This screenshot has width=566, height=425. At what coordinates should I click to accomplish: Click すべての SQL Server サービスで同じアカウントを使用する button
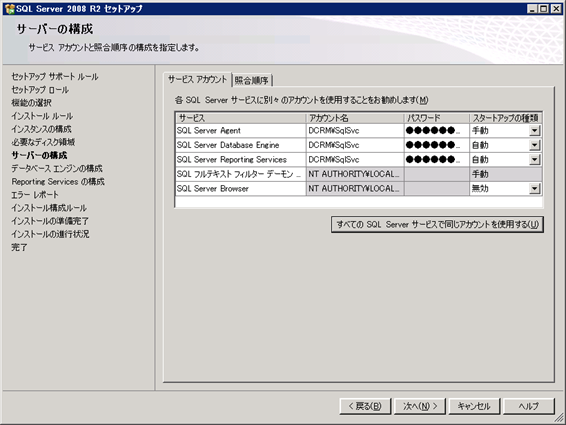click(x=437, y=225)
